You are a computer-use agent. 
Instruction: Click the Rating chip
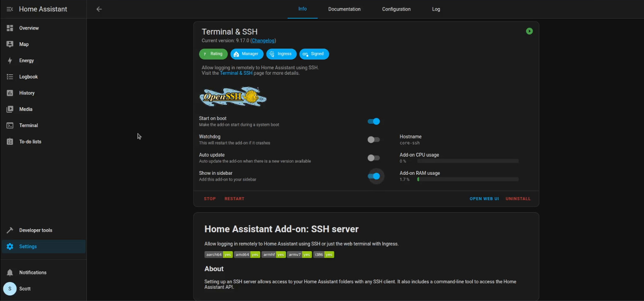click(213, 54)
